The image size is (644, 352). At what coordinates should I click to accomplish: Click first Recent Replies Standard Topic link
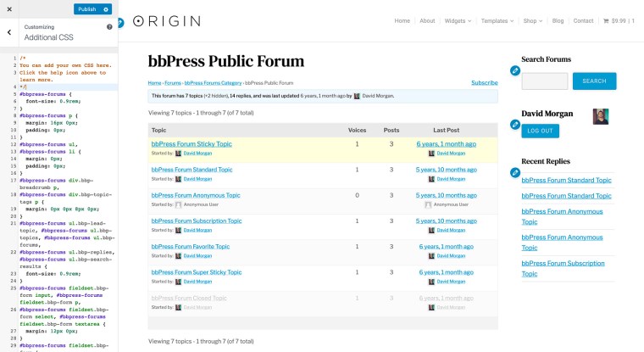566,180
